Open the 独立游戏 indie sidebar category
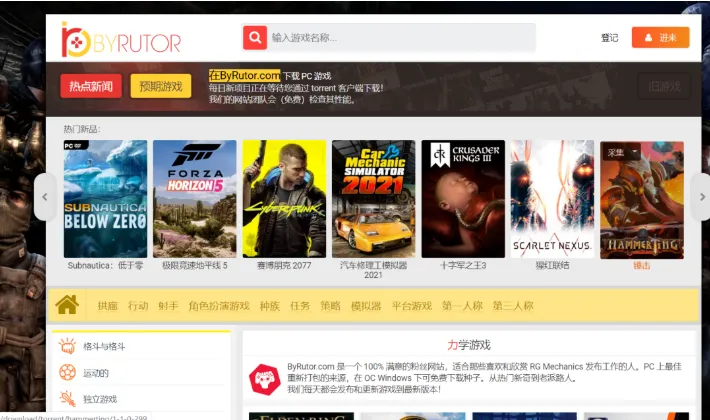710x420 pixels. click(x=100, y=399)
